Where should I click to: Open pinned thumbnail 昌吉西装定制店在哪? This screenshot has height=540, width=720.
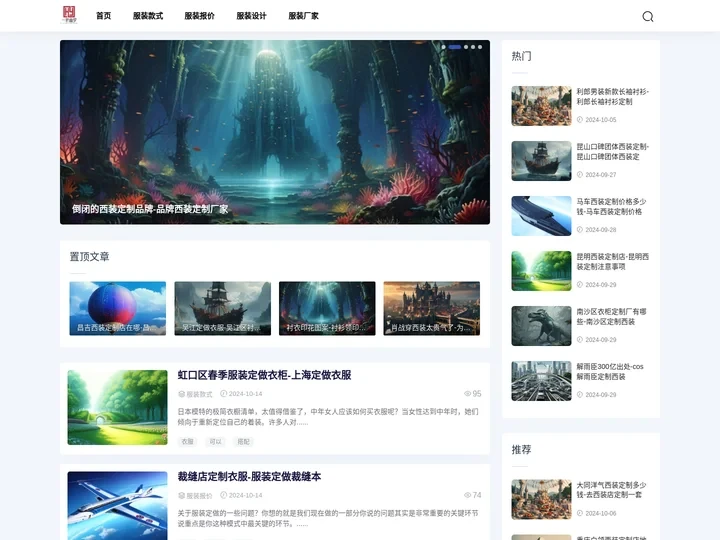point(118,308)
